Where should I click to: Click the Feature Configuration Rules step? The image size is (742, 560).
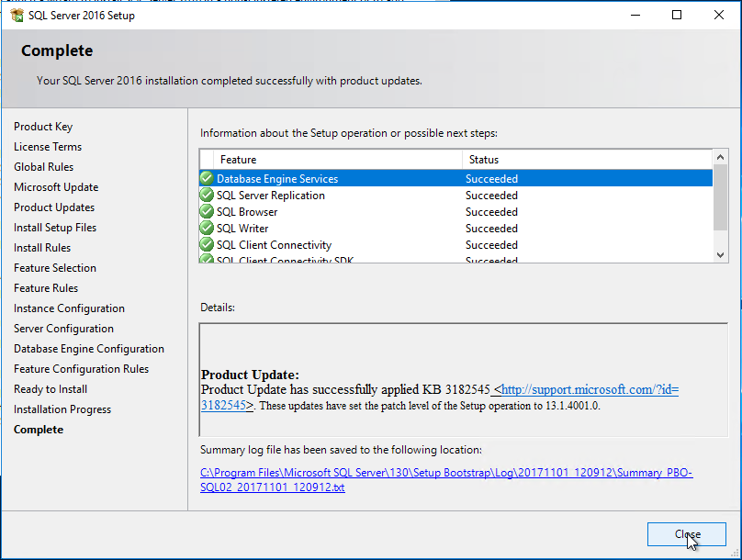[82, 369]
